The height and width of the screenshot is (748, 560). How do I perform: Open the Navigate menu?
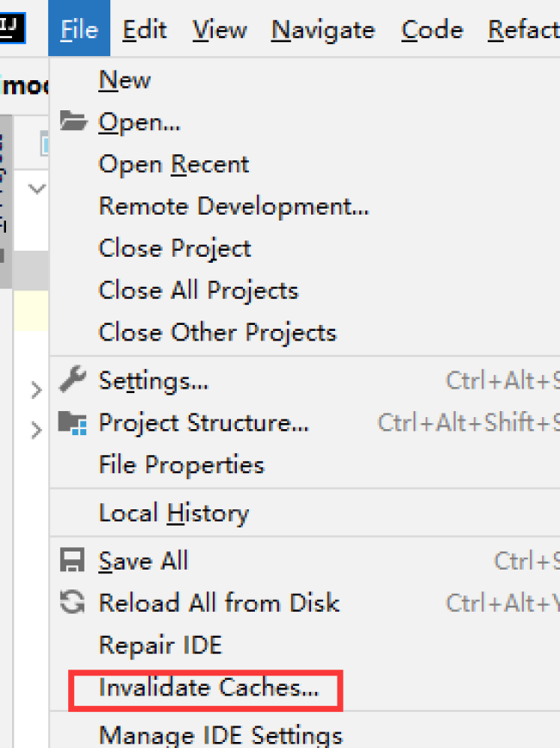pos(323,30)
